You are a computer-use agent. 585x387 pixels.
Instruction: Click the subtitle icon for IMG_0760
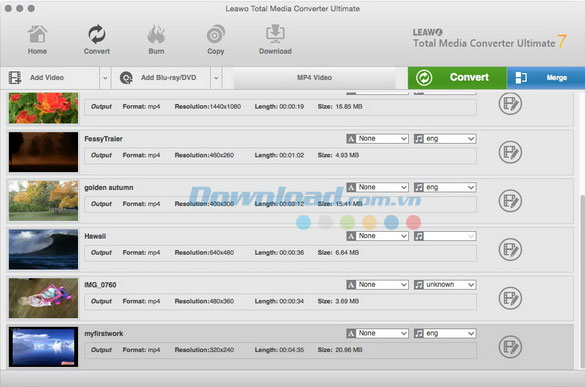point(351,285)
